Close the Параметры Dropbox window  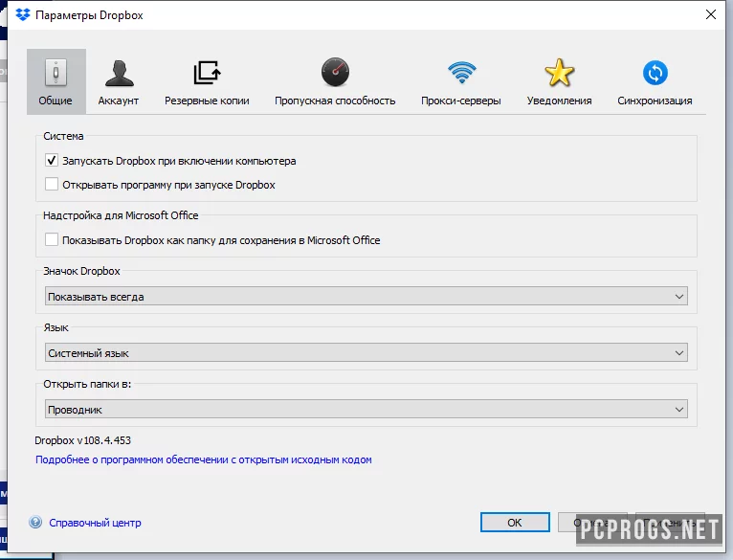point(711,14)
